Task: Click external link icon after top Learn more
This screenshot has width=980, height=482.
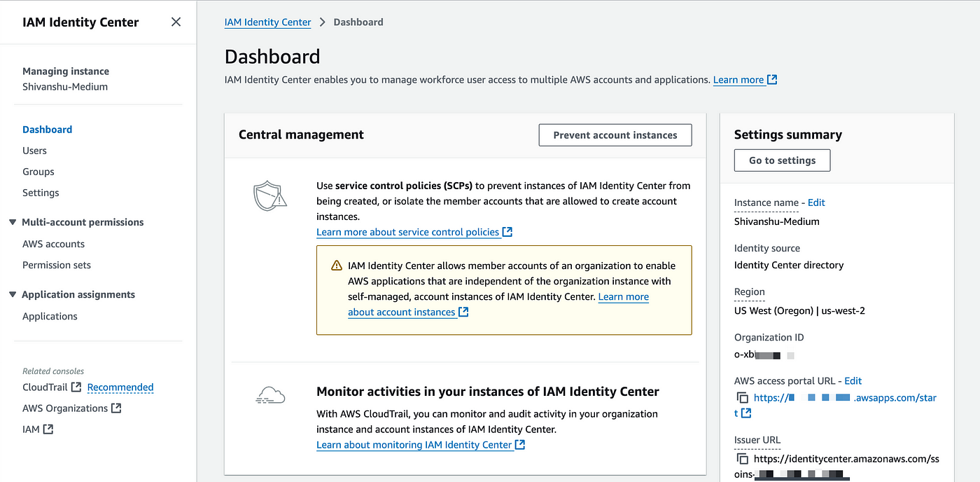Action: (772, 80)
